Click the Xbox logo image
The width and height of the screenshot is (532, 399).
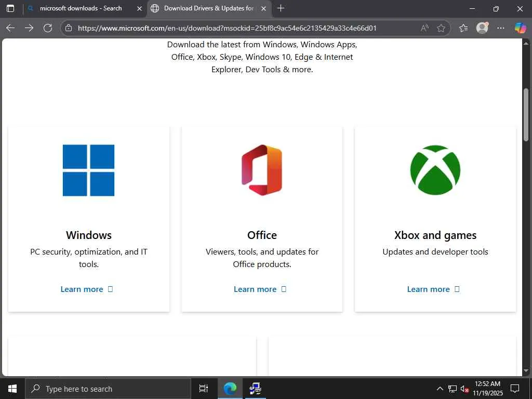tap(435, 170)
